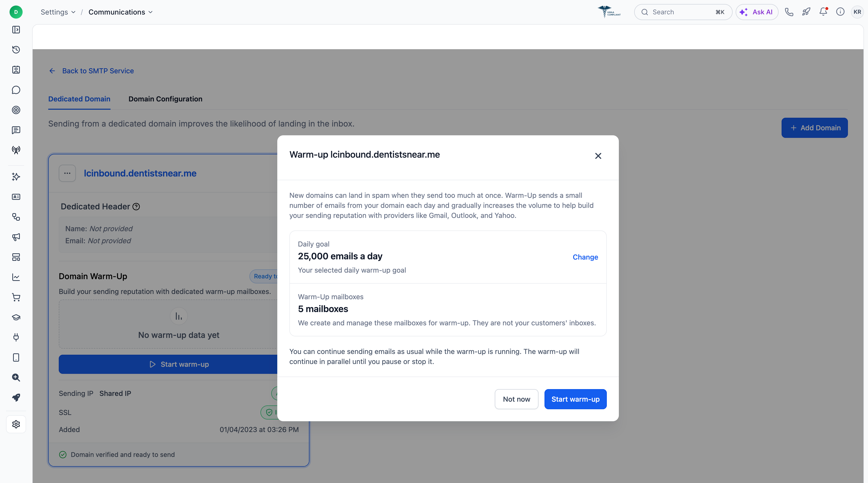Open settings gear in sidebar

coord(16,425)
